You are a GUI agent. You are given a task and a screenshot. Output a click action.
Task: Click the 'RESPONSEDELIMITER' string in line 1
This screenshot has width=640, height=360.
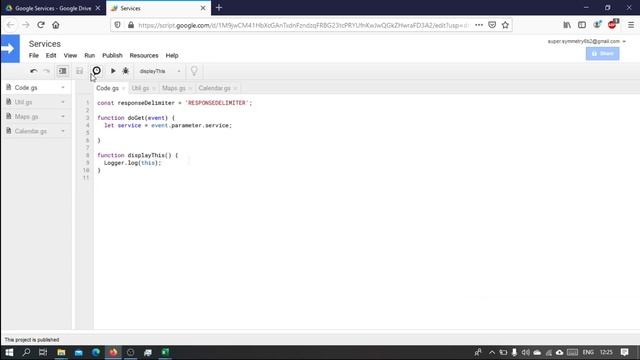coord(217,103)
